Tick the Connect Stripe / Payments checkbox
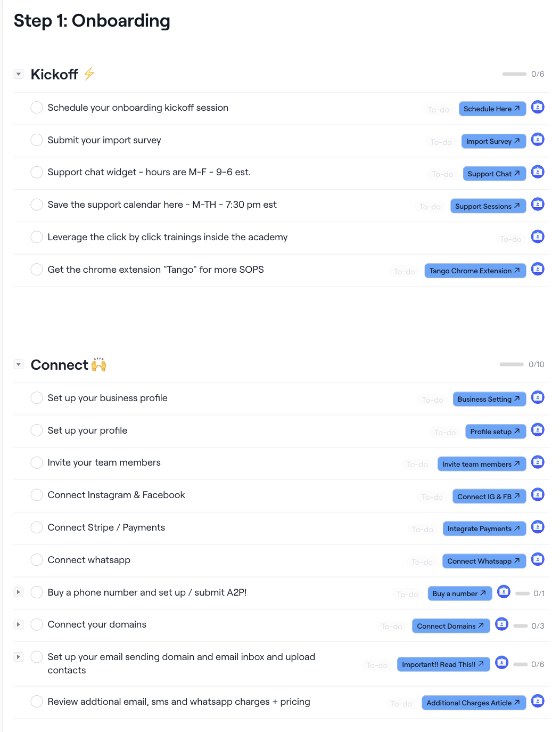The width and height of the screenshot is (560, 732). (37, 527)
